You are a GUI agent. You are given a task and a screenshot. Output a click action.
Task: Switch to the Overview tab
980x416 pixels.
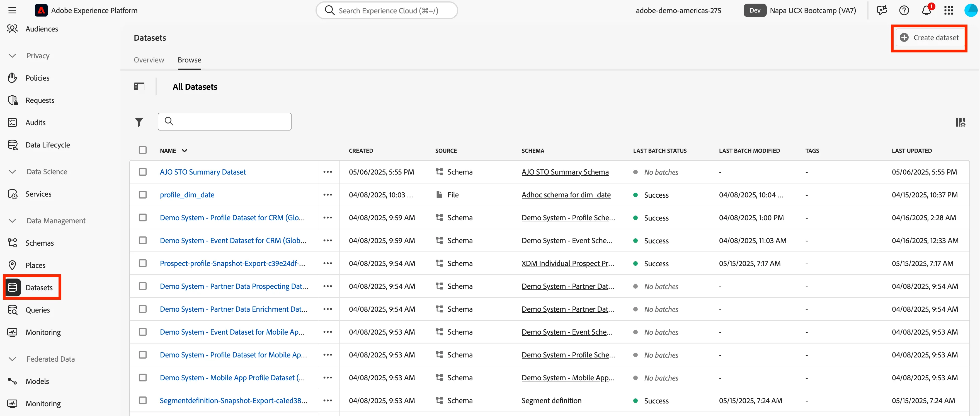pos(149,60)
